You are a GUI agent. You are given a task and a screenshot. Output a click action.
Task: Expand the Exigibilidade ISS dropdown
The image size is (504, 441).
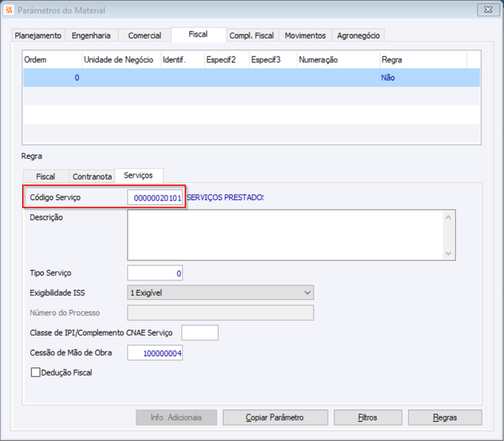[x=221, y=293]
